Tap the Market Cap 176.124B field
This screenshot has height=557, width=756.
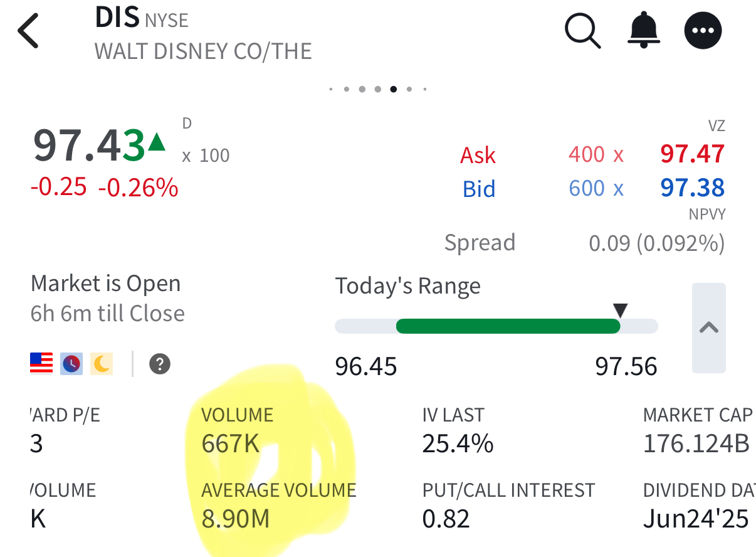pyautogui.click(x=697, y=432)
